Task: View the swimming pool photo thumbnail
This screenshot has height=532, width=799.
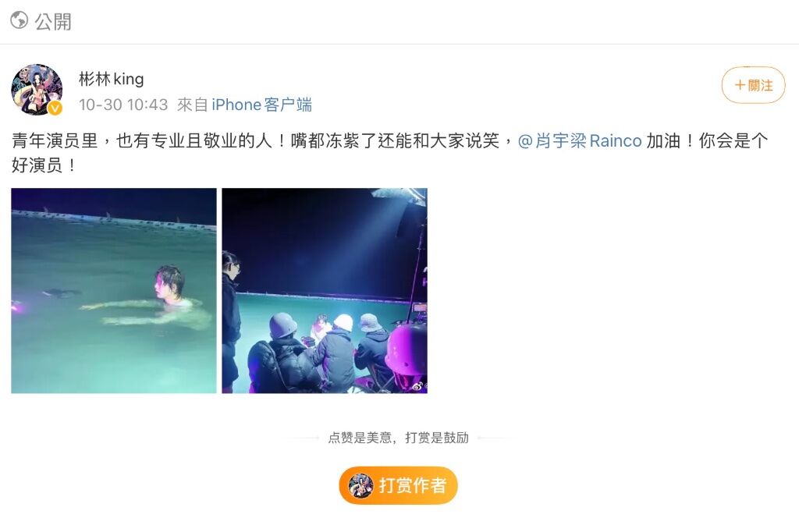Action: tap(114, 290)
